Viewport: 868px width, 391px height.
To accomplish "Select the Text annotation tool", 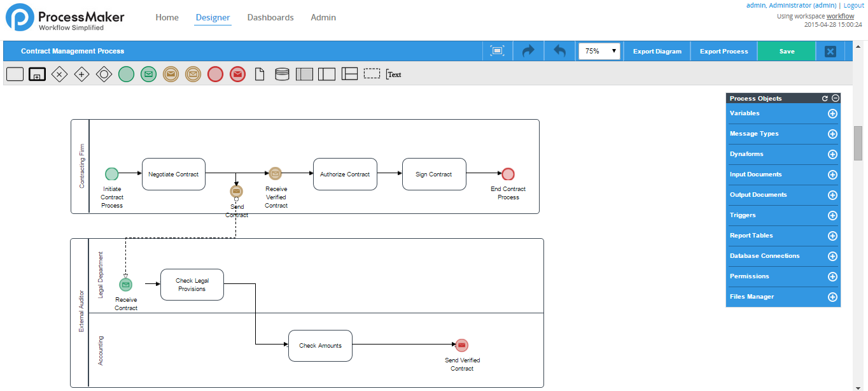I will pos(394,75).
